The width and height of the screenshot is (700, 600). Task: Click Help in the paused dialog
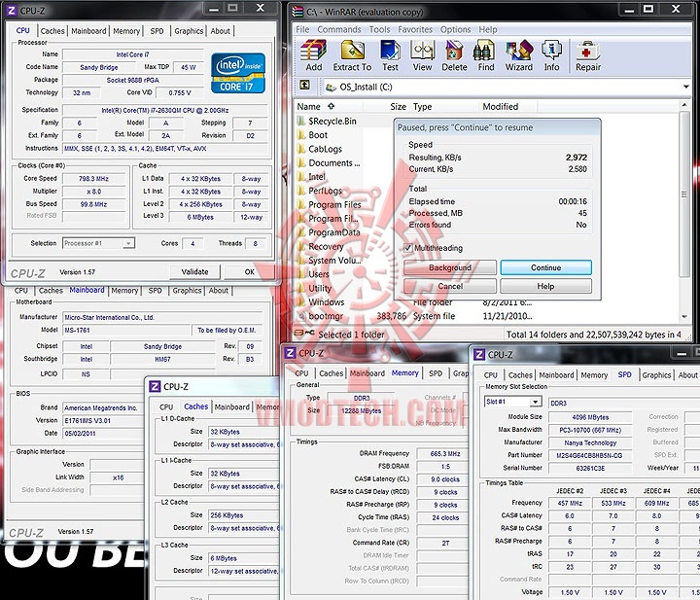pyautogui.click(x=546, y=286)
